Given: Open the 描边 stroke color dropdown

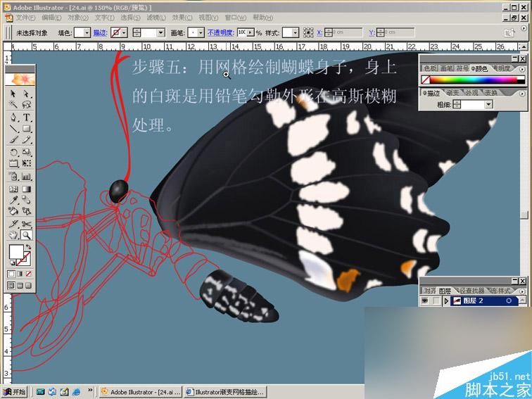Looking at the screenshot, I should (x=124, y=32).
